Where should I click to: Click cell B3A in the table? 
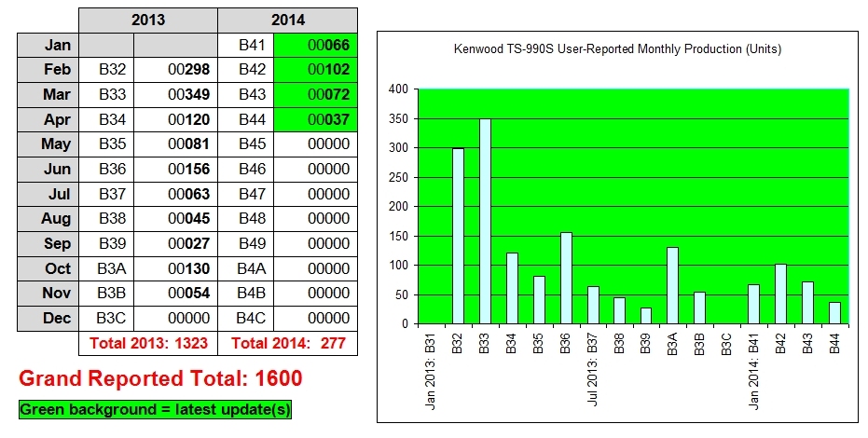[x=106, y=268]
